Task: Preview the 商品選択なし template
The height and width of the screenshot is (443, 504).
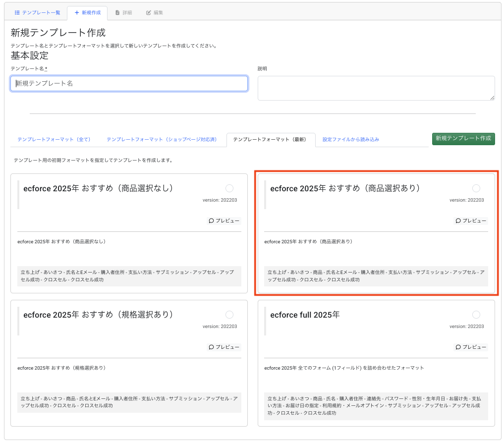Action: [224, 221]
